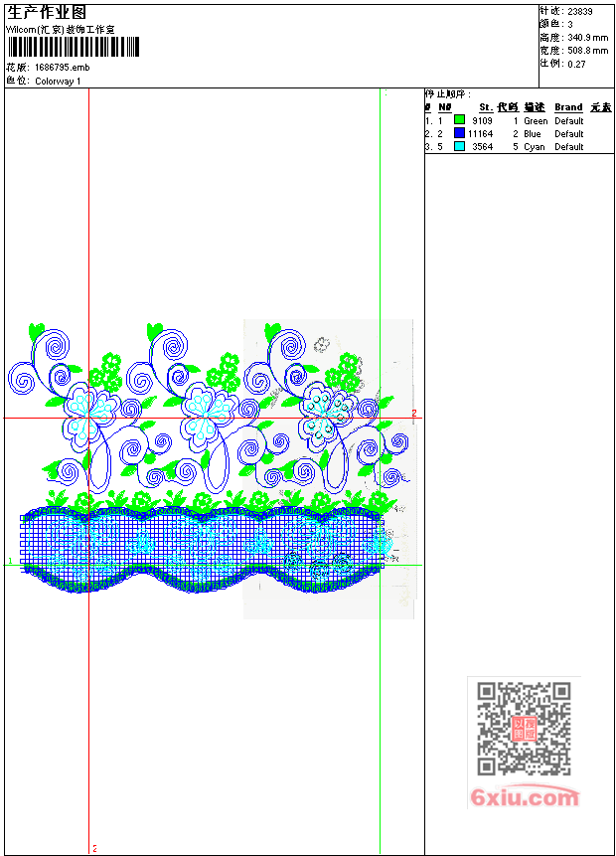Click the Colorway 1 label
Image resolution: width=616 pixels, height=856 pixels.
click(58, 82)
